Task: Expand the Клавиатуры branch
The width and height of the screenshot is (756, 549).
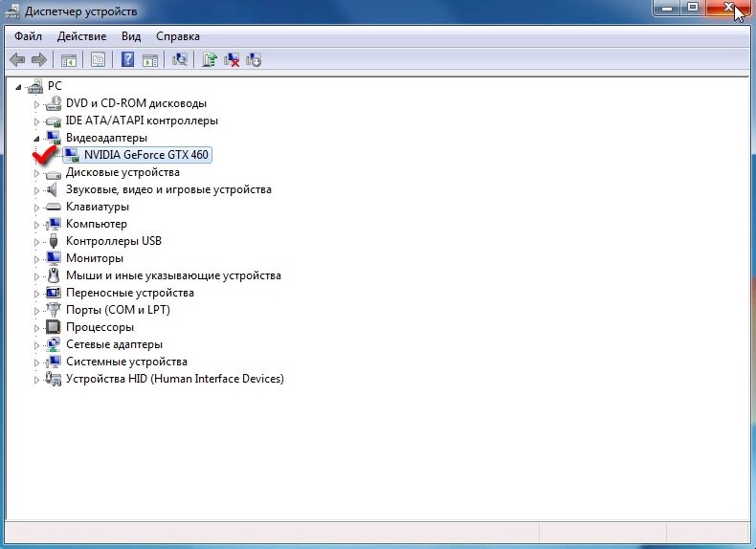Action: (x=36, y=208)
